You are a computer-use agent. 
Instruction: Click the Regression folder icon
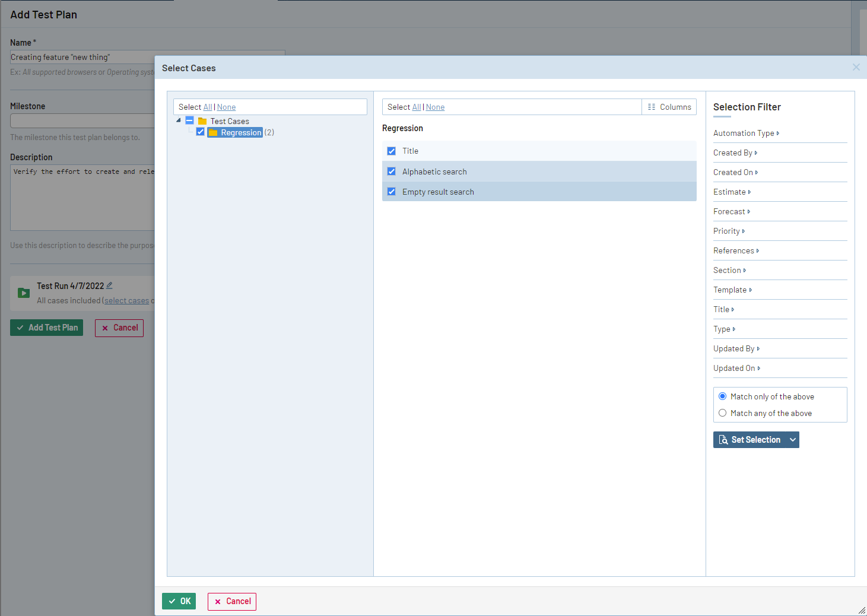213,132
